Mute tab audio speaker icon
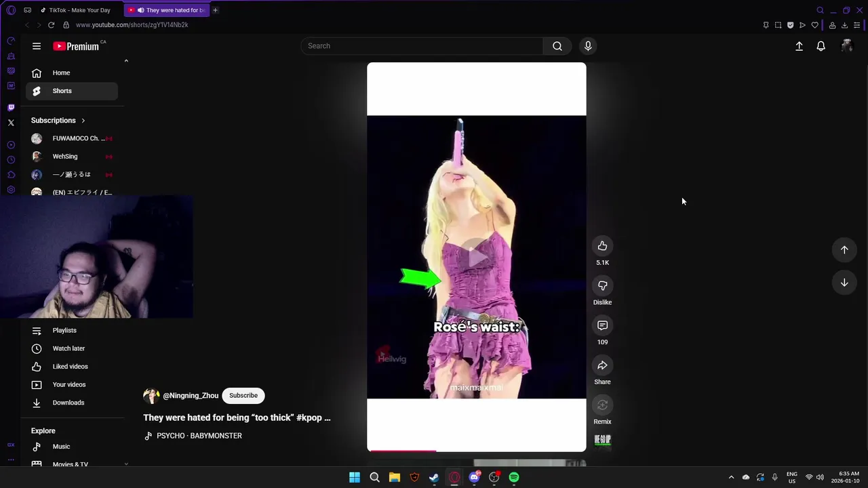Screen dimensions: 868x488 (x=140, y=10)
